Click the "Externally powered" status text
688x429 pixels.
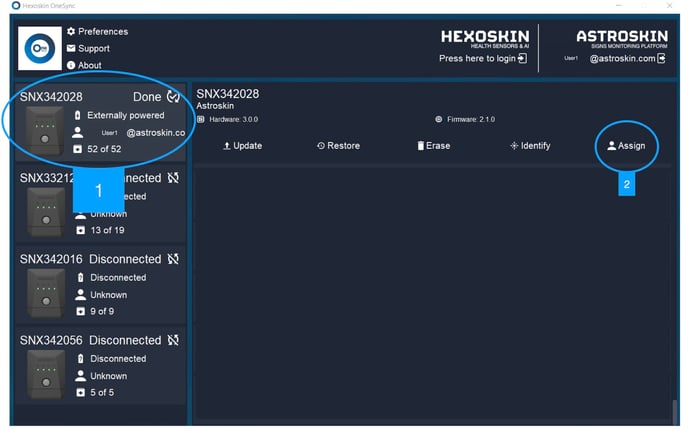coord(125,115)
